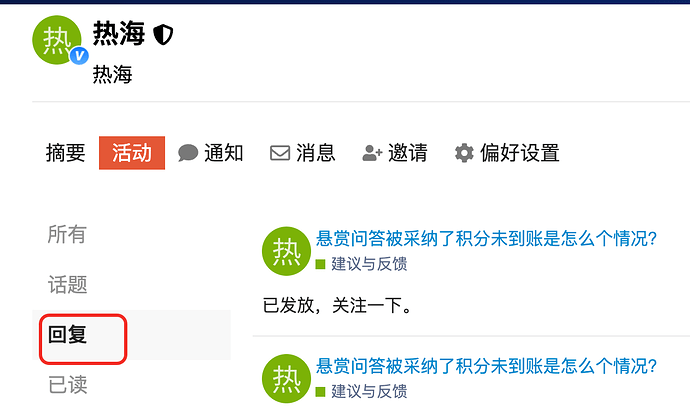Select the 回复 filter in sidebar
Image resolution: width=690 pixels, height=416 pixels.
pos(67,335)
